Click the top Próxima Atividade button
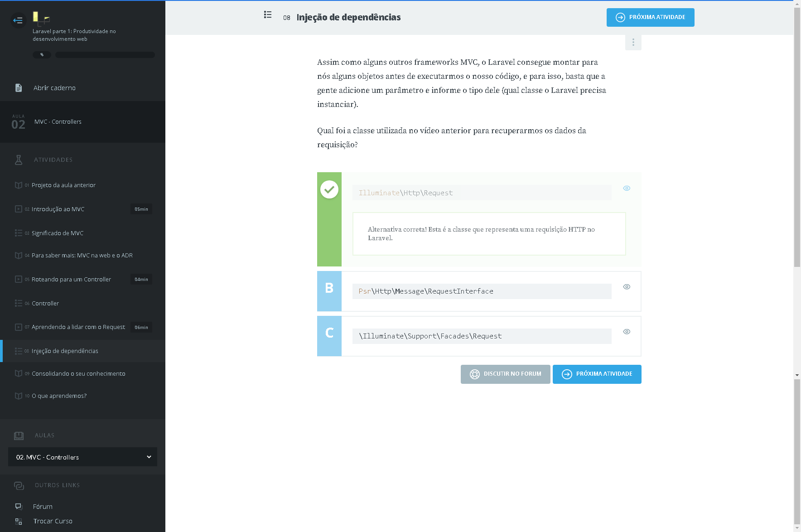Screen dimensions: 801x532 [650, 18]
